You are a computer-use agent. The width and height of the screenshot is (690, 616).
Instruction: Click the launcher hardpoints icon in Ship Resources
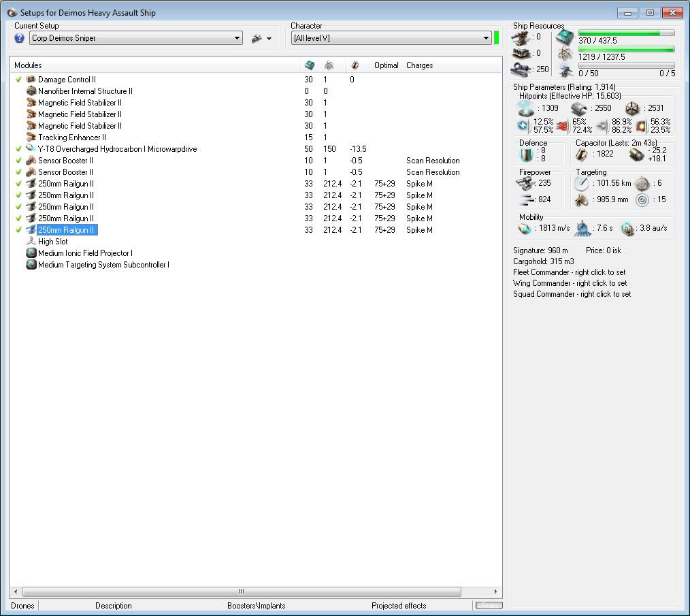click(522, 53)
